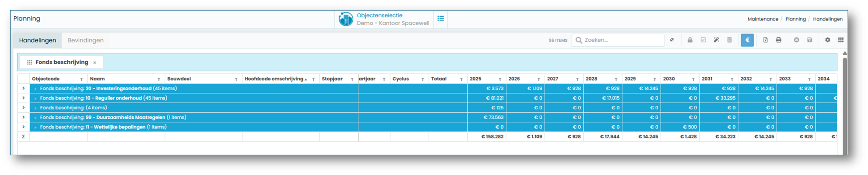The height and width of the screenshot is (175, 868).
Task: Click the magic wand toolbar icon
Action: click(x=716, y=40)
